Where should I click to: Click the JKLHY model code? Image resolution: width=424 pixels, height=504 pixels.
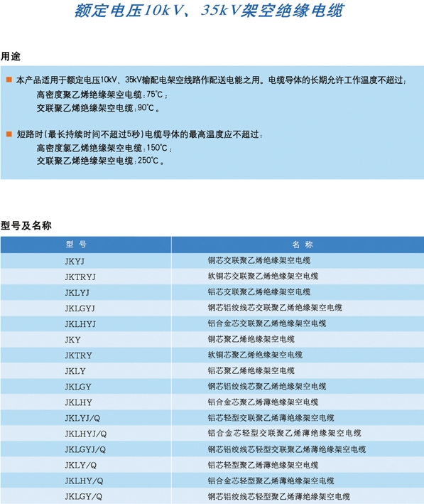tap(78, 402)
